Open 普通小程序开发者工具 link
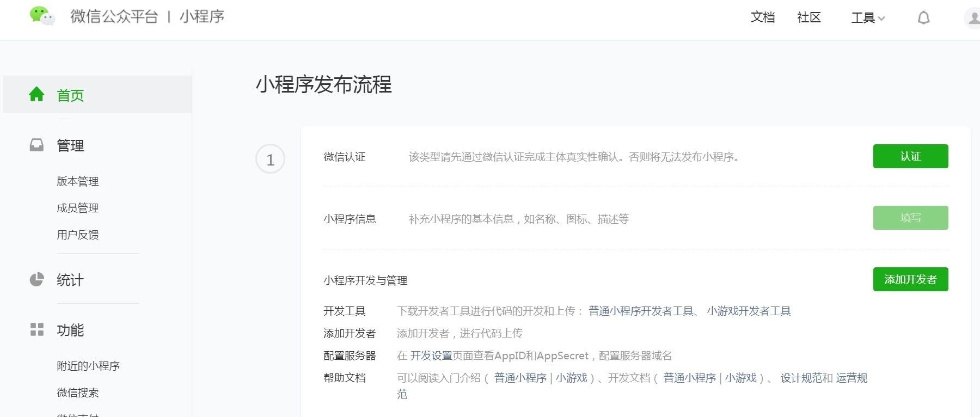 641,311
